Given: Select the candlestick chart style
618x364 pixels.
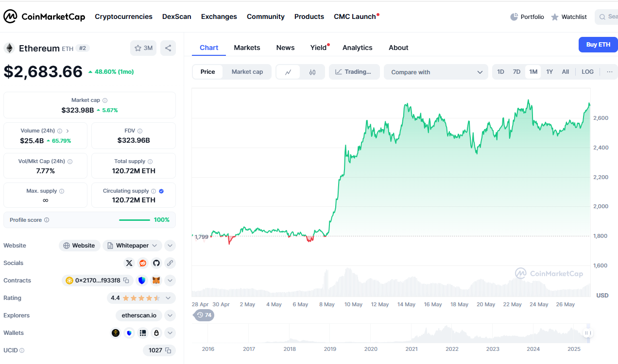Looking at the screenshot, I should [312, 72].
